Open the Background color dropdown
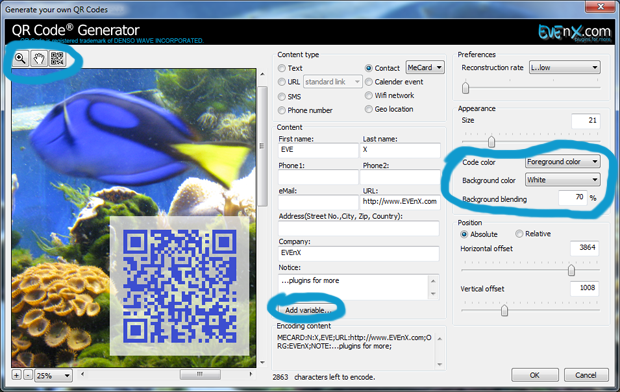620x392 pixels. coord(562,180)
